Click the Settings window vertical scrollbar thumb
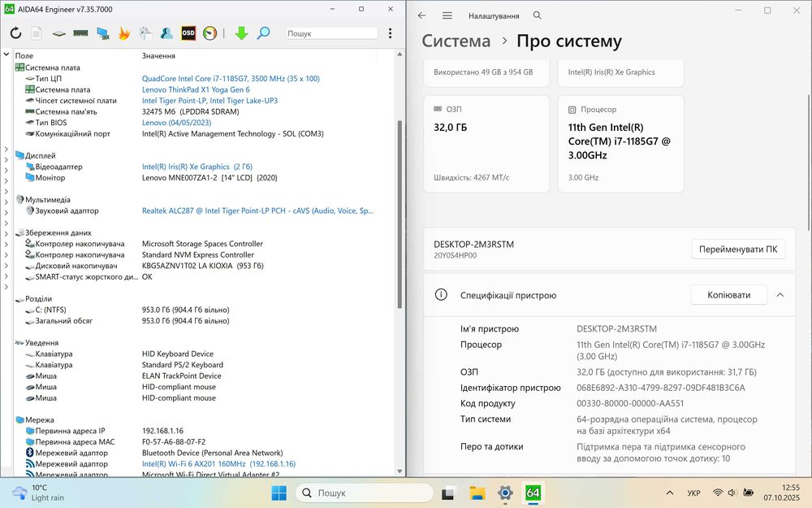 click(x=809, y=162)
